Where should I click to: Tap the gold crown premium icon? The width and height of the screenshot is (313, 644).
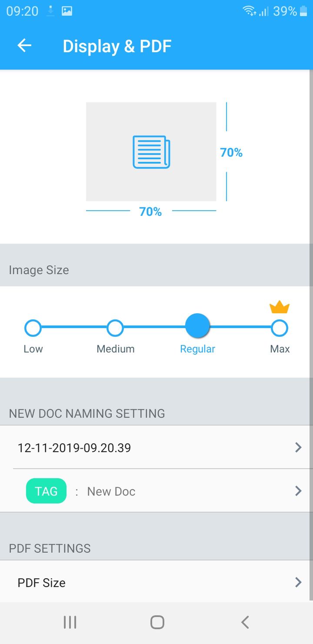click(280, 307)
